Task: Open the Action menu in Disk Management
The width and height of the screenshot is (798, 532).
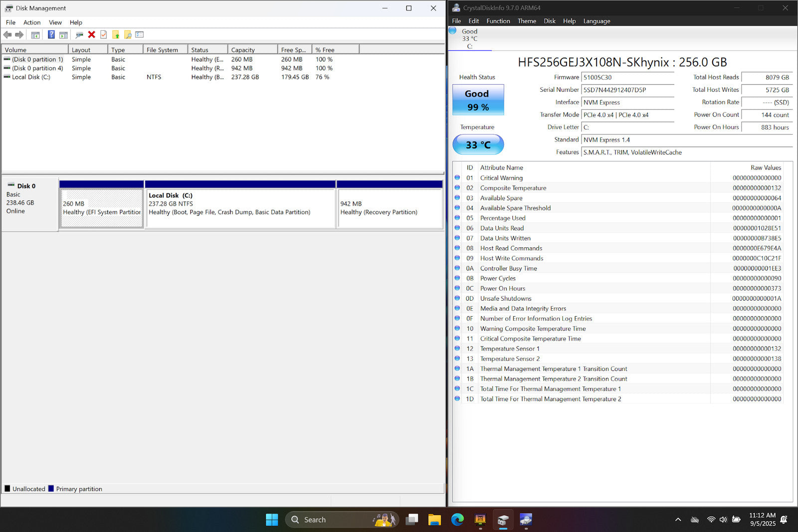Action: tap(32, 22)
